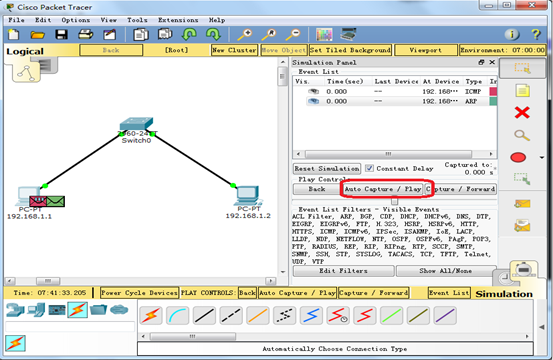553x360 pixels.
Task: Open the Extensions menu
Action: coord(178,20)
